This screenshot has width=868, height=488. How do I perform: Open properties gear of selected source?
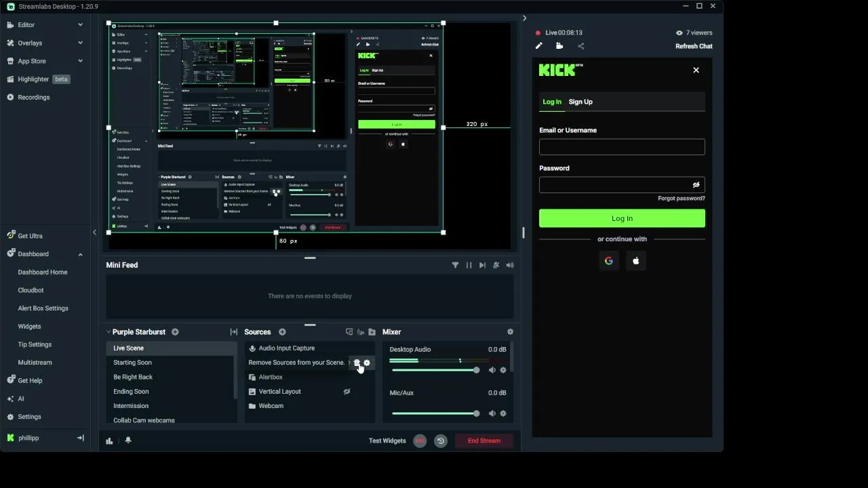[367, 363]
